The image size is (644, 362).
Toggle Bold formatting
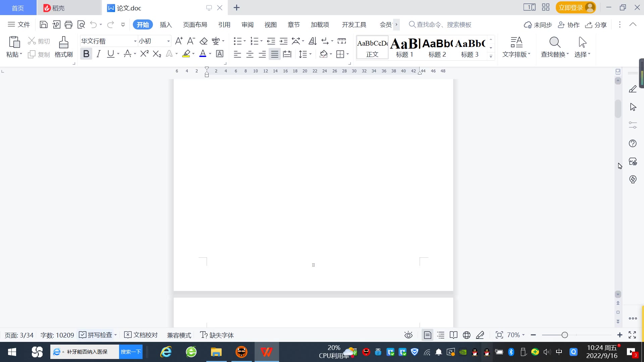coord(86,54)
